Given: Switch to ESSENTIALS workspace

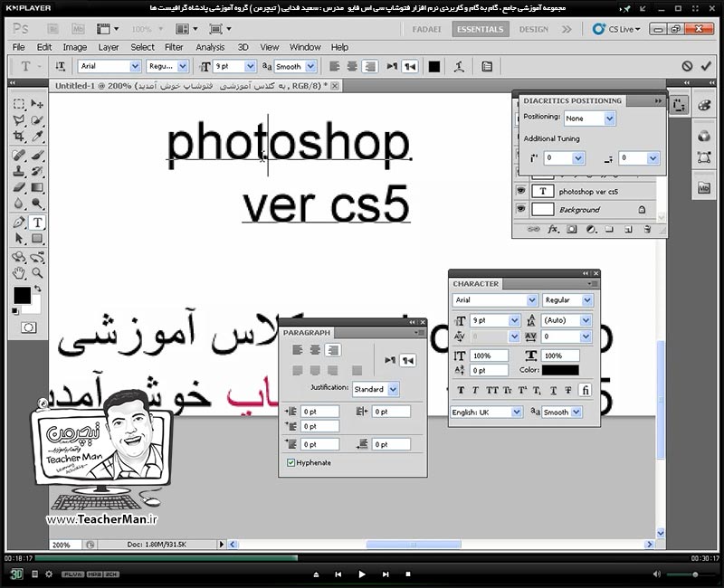Looking at the screenshot, I should tap(481, 29).
